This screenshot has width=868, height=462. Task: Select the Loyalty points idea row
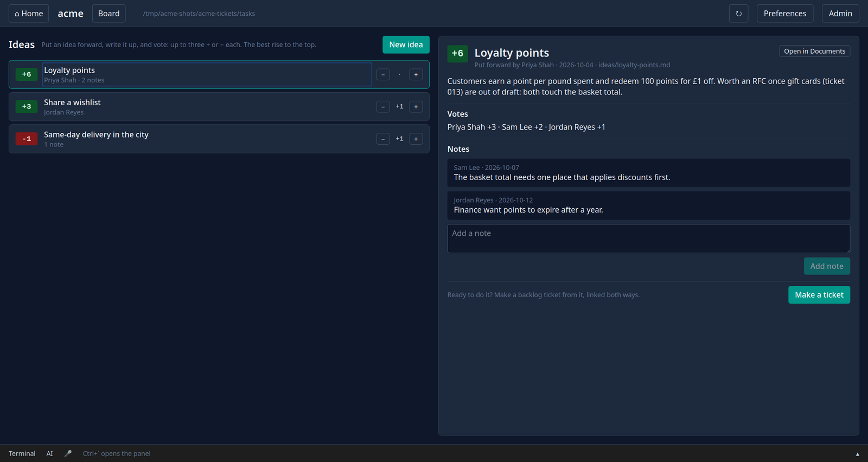pos(219,74)
